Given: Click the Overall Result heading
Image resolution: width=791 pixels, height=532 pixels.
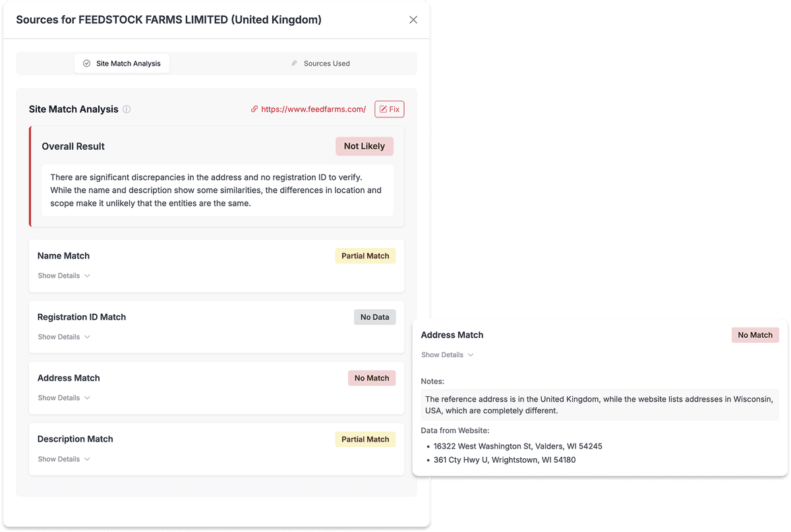Looking at the screenshot, I should coord(73,146).
